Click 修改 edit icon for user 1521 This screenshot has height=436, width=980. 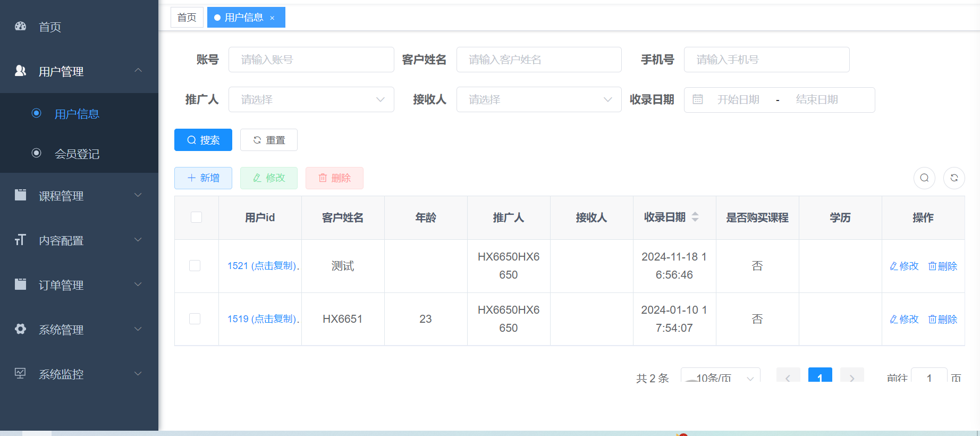[x=894, y=266]
